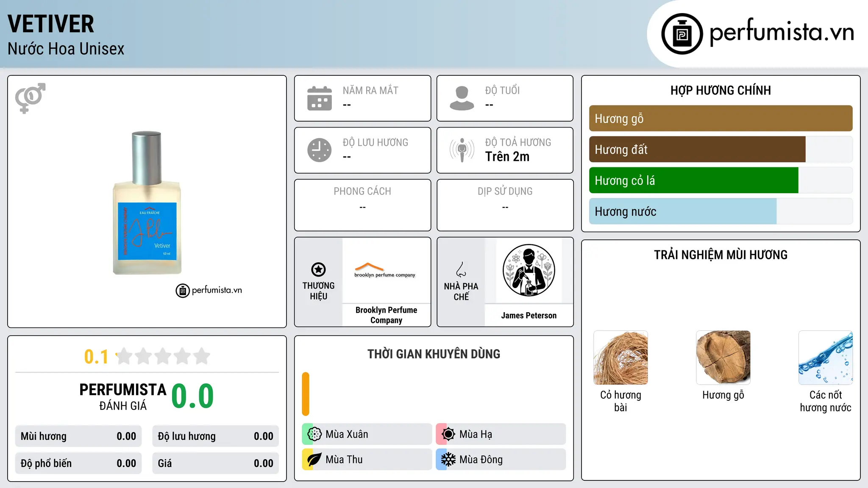Click the Các nốt hương nước caption

[826, 401]
